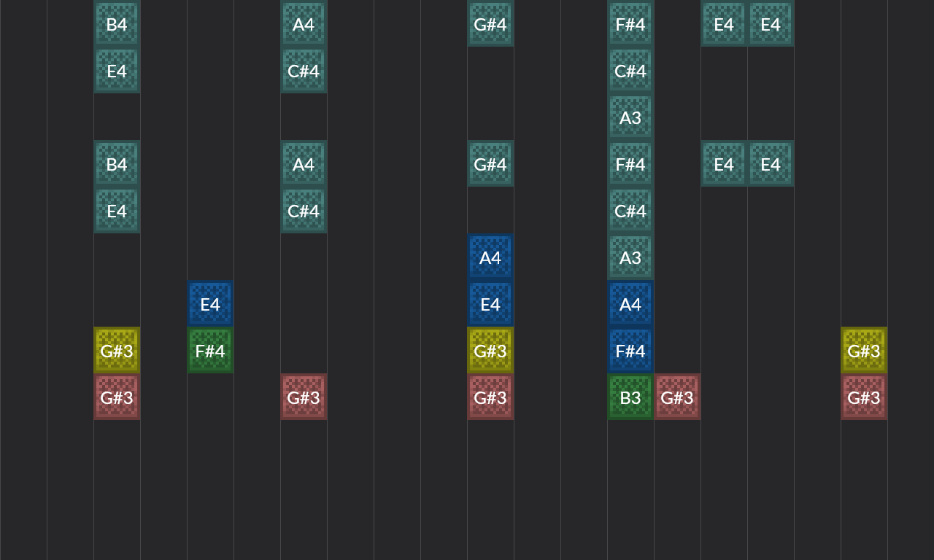
Task: Select teal A4 block between two C#4 blocks
Action: (304, 164)
